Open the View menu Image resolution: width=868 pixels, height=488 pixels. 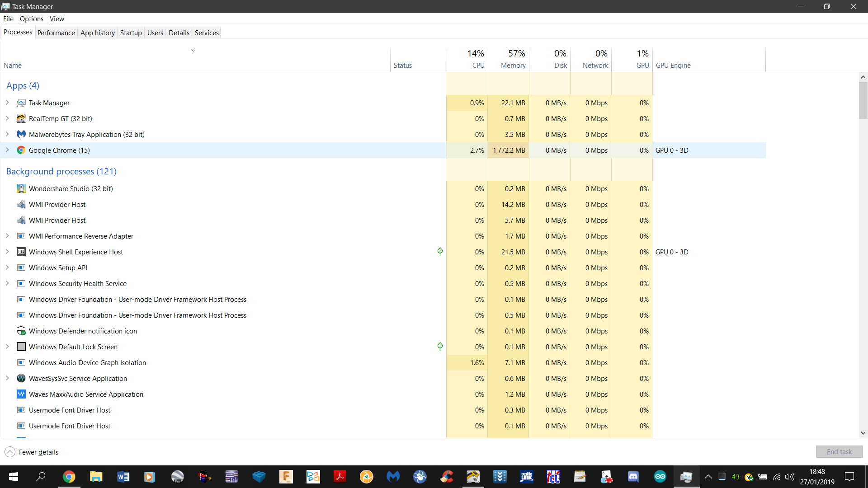tap(57, 19)
